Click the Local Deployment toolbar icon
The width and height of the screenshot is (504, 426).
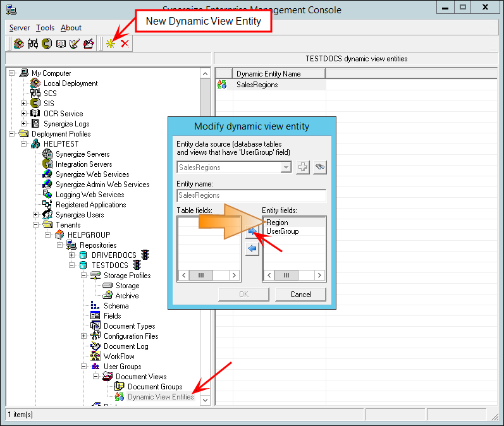click(x=18, y=44)
